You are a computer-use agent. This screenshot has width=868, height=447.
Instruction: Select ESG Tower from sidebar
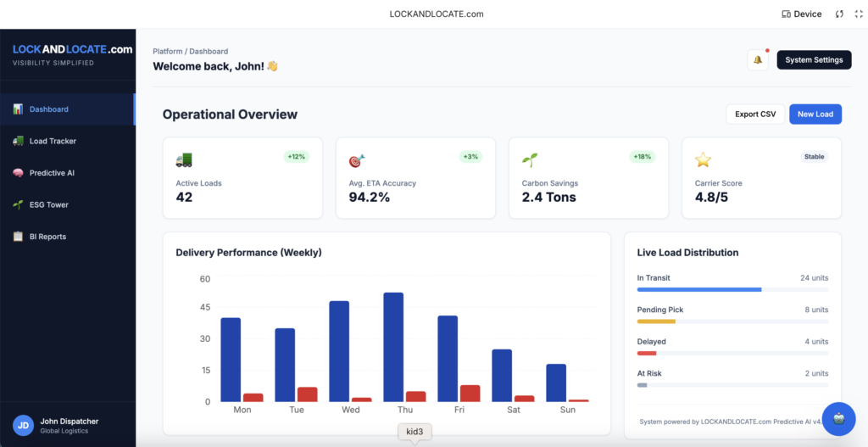coord(48,204)
